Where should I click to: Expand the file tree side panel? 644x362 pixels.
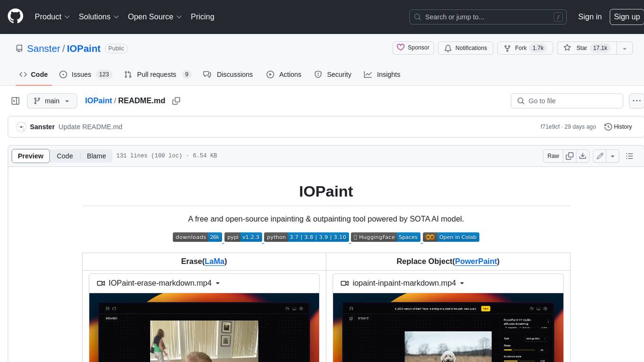(x=15, y=101)
